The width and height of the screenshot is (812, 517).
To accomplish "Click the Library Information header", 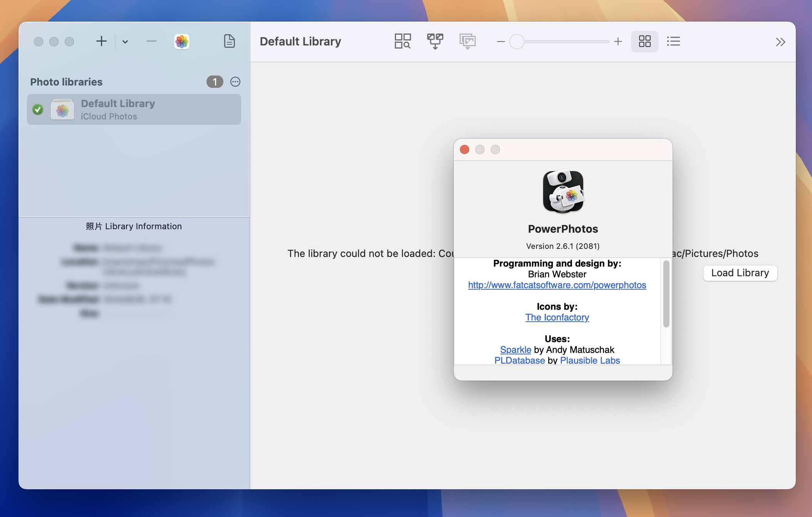I will point(134,226).
